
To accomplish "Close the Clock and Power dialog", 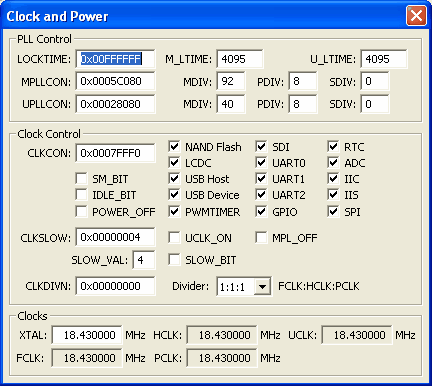I will point(416,15).
